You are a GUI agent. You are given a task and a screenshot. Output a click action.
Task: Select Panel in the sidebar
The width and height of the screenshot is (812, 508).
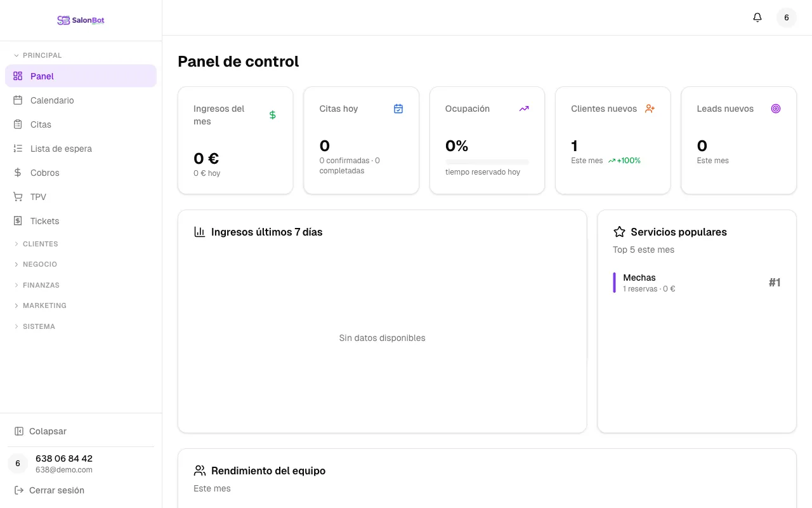(x=42, y=76)
